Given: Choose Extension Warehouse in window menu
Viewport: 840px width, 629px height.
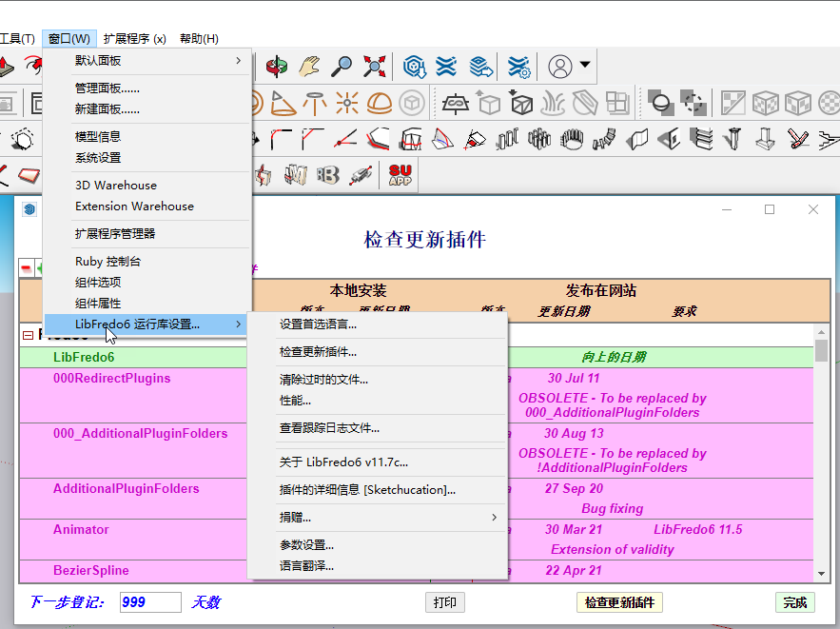Looking at the screenshot, I should point(147,206).
